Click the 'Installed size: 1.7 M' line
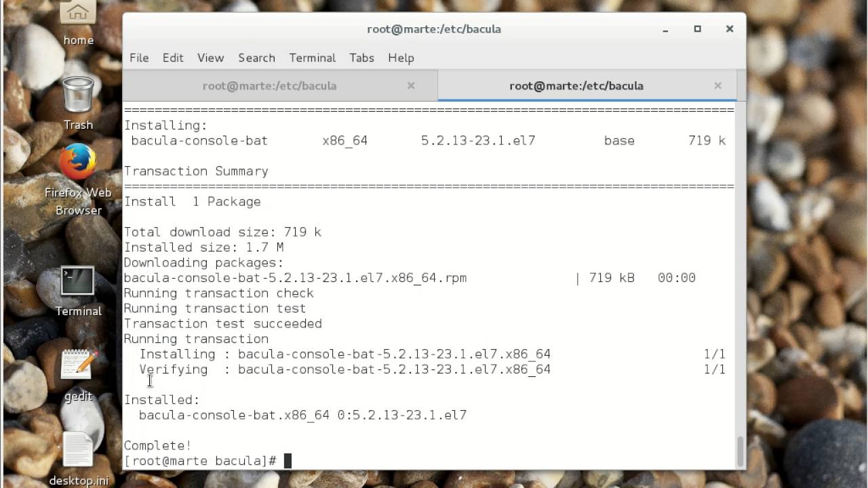868x488 pixels. pos(203,247)
